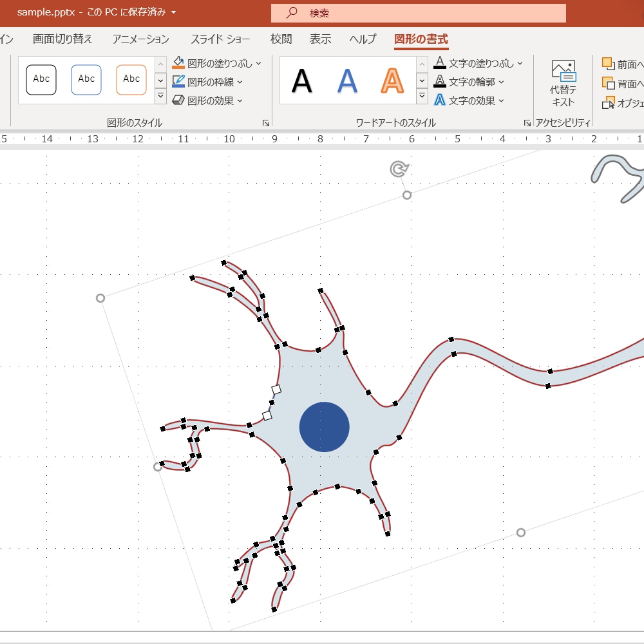
Task: Open the save location dropdown beside file name
Action: pos(173,12)
